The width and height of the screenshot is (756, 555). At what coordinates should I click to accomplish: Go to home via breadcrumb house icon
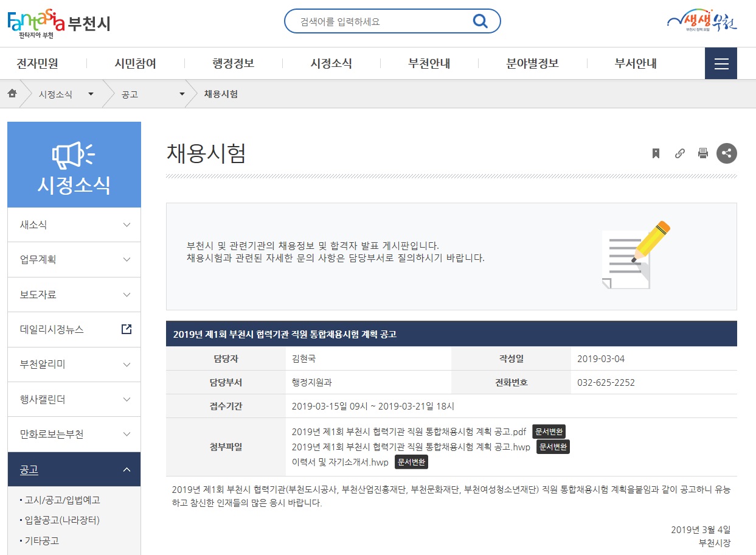click(12, 94)
